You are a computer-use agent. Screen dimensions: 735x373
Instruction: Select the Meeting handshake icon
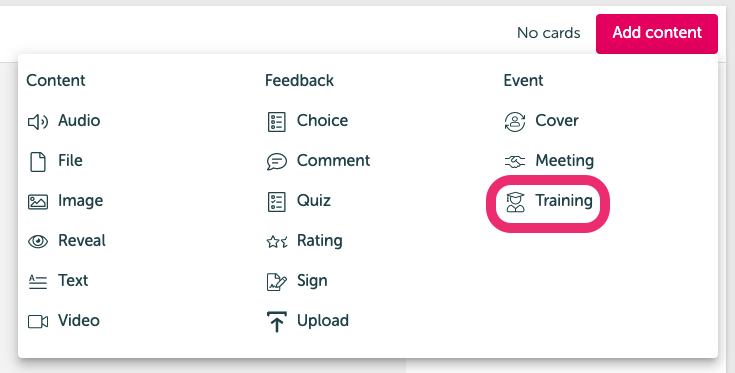515,162
